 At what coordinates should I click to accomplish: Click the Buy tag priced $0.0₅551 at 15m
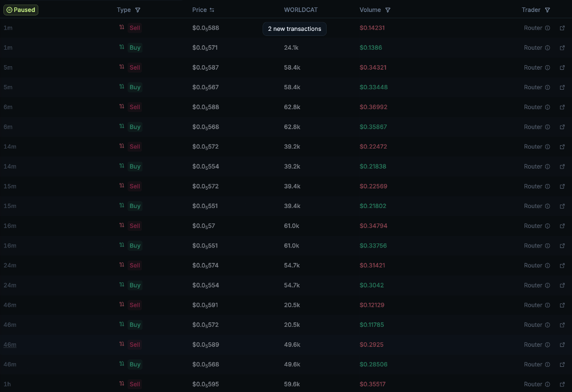tap(135, 206)
